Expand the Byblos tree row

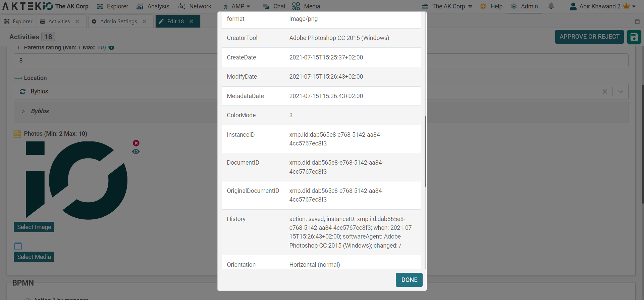[x=23, y=111]
